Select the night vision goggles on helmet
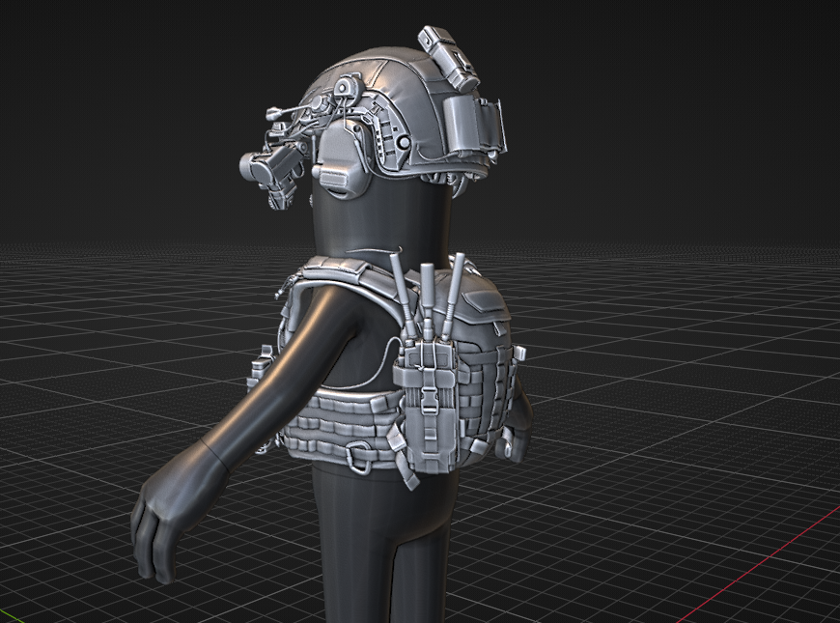The width and height of the screenshot is (840, 623). click(x=271, y=173)
